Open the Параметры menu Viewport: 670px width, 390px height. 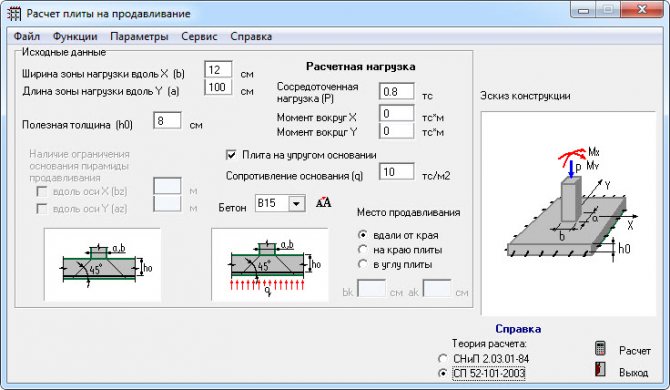click(x=139, y=36)
